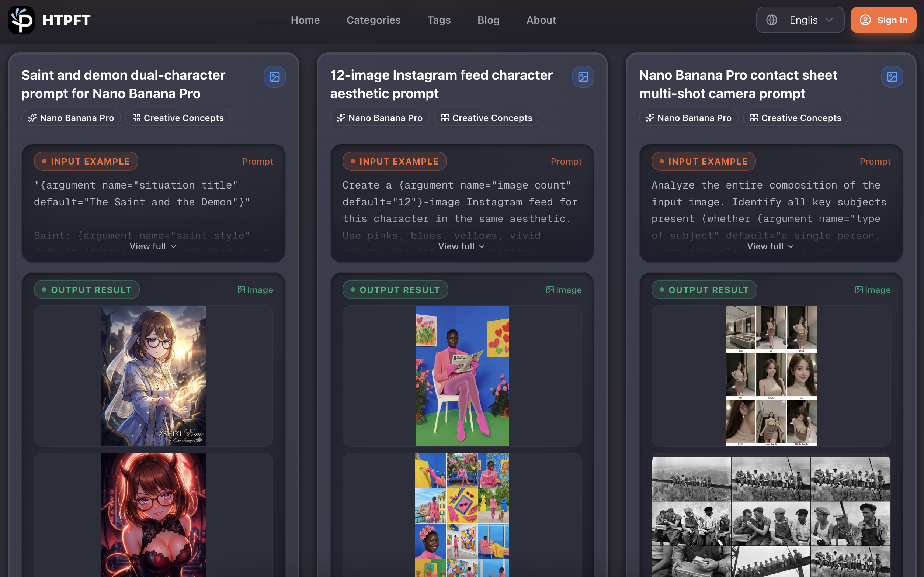Click the HTPFT logo icon
The height and width of the screenshot is (577, 924).
click(21, 20)
